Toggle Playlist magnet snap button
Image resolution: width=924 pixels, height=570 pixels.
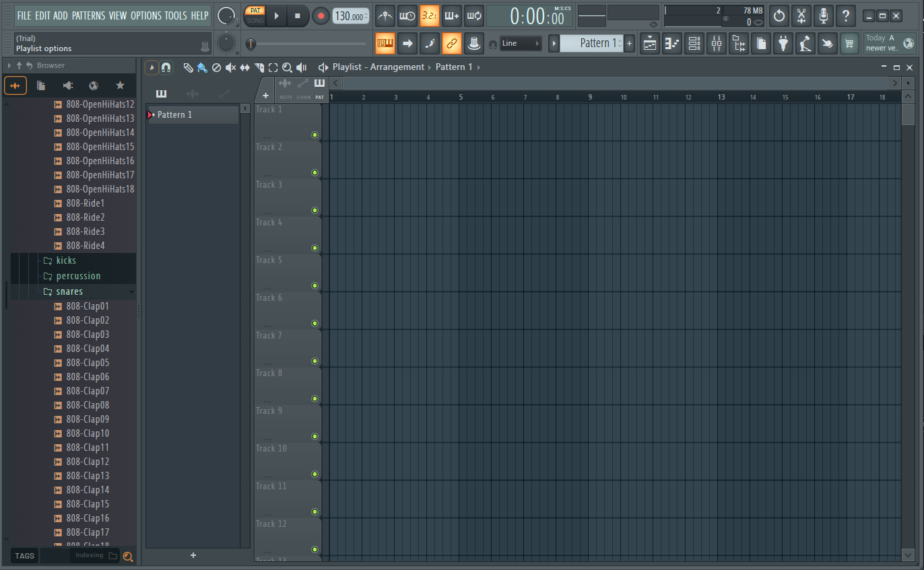(166, 67)
